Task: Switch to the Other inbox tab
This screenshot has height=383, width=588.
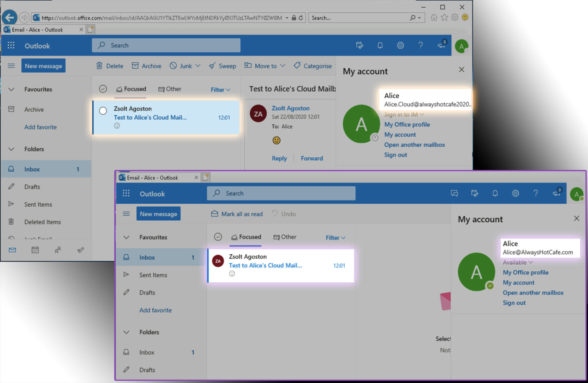Action: pyautogui.click(x=170, y=89)
